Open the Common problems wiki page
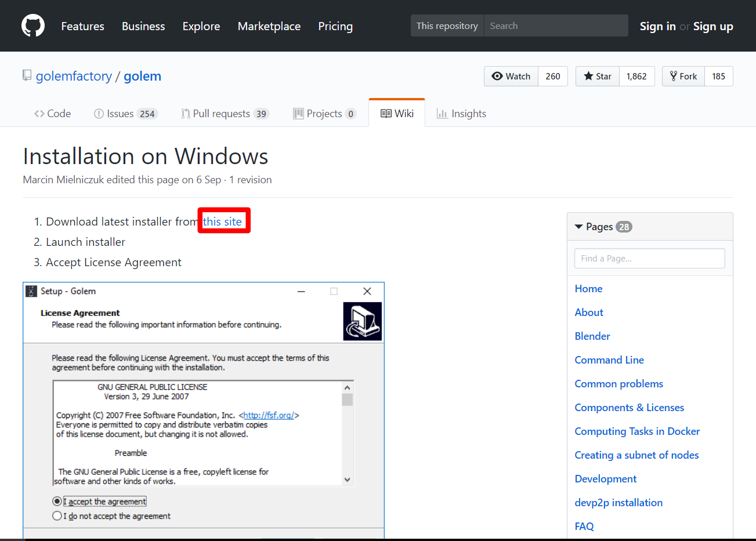 tap(619, 384)
